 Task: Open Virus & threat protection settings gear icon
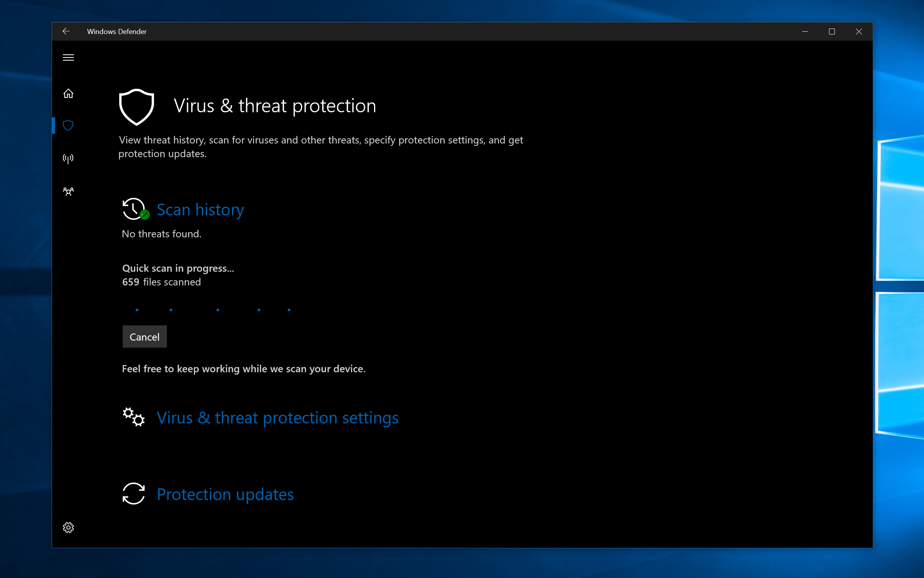point(133,417)
